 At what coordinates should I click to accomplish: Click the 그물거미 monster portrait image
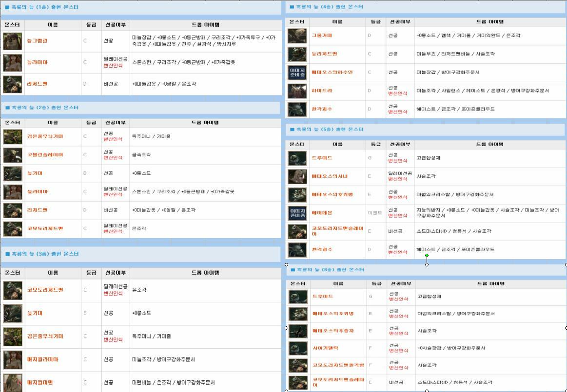[x=297, y=36]
